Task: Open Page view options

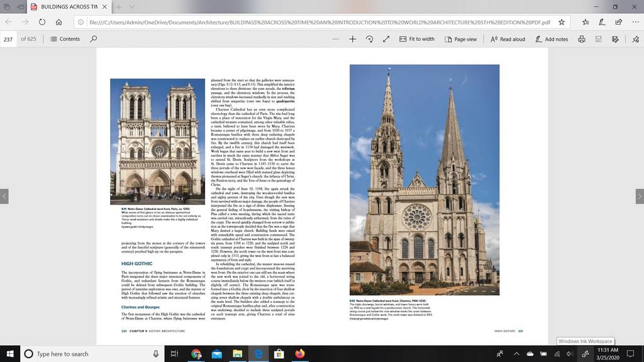Action: click(461, 39)
